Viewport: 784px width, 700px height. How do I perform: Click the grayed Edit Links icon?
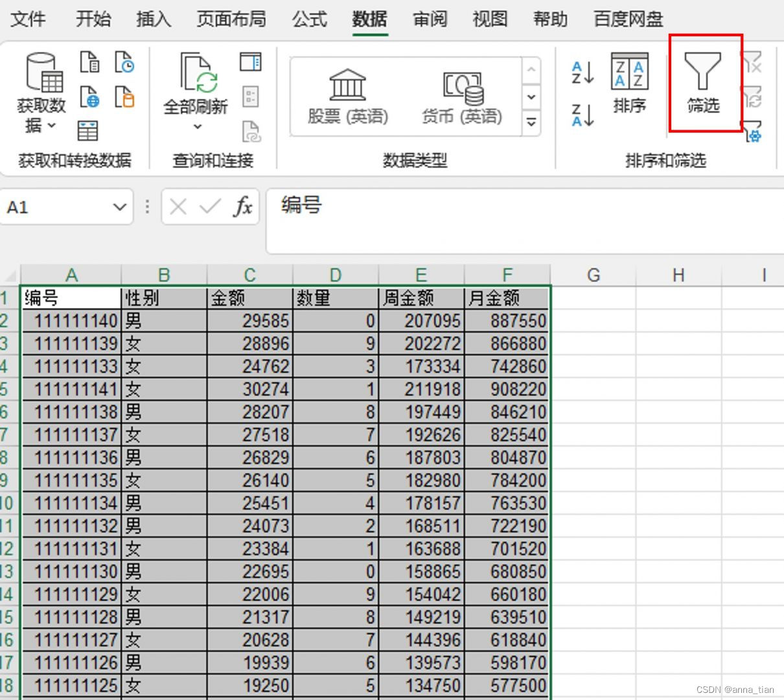[251, 132]
